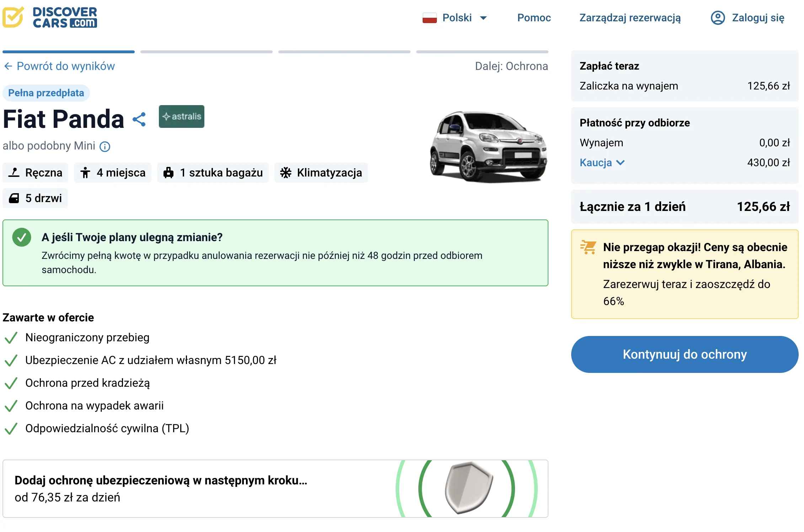Click checkmark beside Ochrona na wypadek awarii
Screen dimensions: 804x532
(11, 406)
